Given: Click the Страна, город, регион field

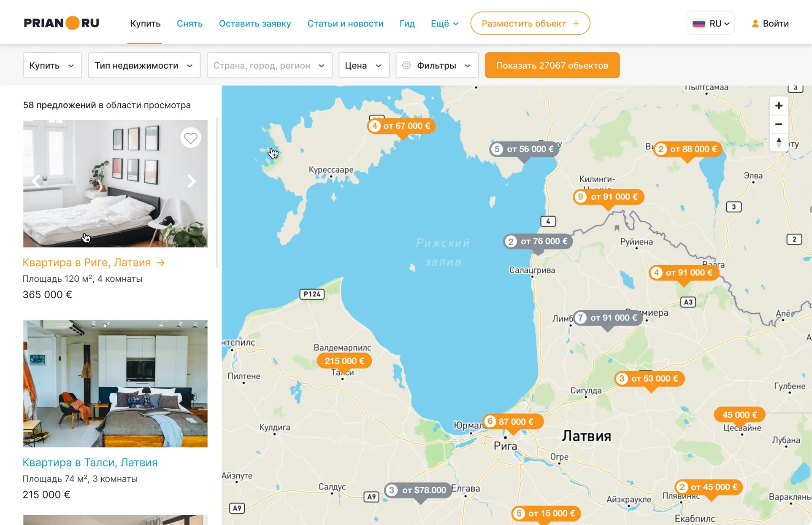Looking at the screenshot, I should point(269,65).
